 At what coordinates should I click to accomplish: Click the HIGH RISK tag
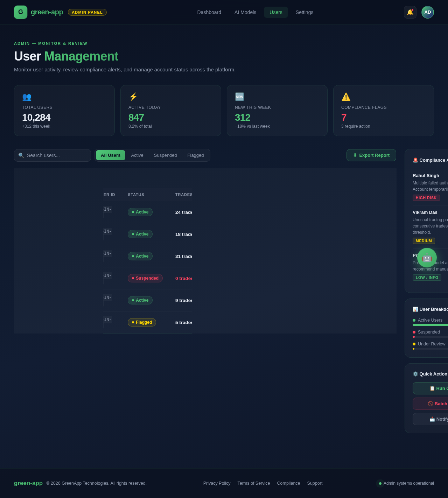click(426, 198)
